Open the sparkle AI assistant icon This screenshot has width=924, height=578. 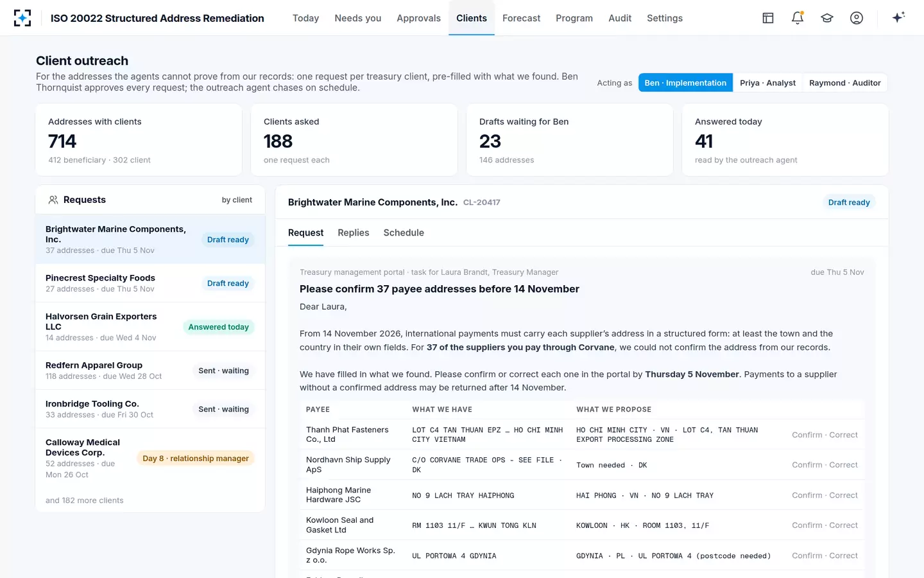[898, 17]
